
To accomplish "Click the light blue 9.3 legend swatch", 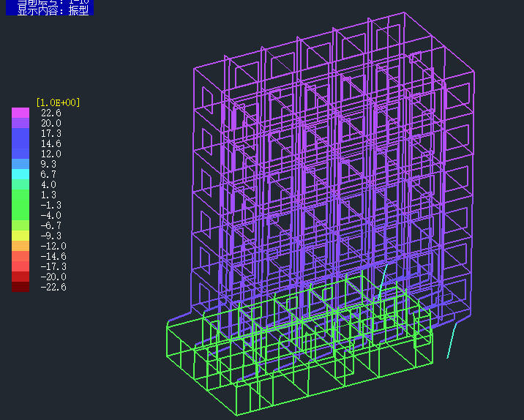I will pyautogui.click(x=20, y=164).
